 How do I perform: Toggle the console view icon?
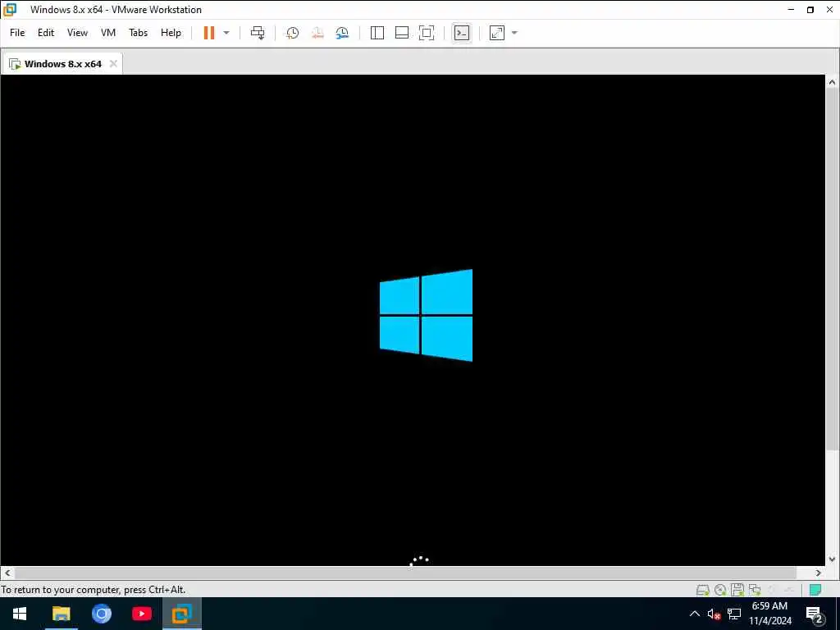coord(462,33)
